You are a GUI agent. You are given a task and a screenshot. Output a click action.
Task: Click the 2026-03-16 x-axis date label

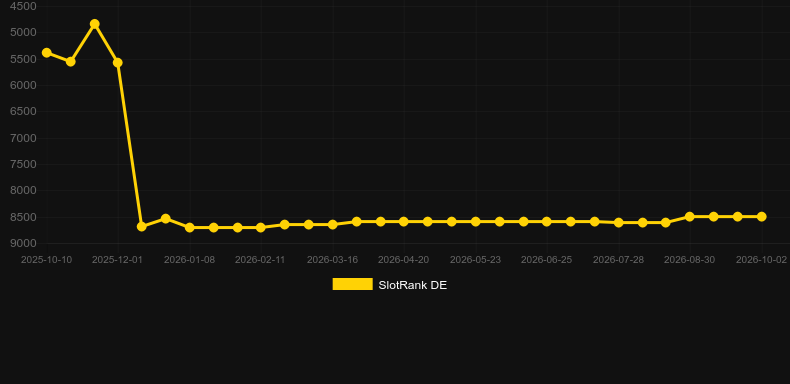click(x=333, y=260)
